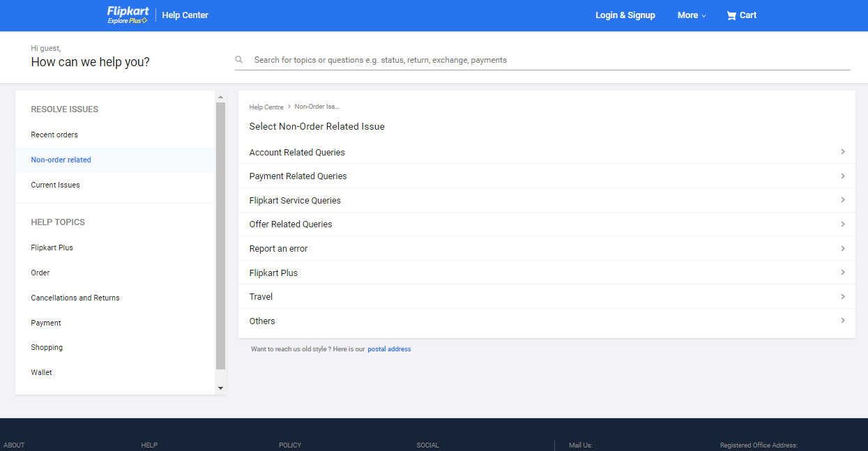This screenshot has width=868, height=451.
Task: Open Cancellations and Returns help topic
Action: tap(75, 298)
